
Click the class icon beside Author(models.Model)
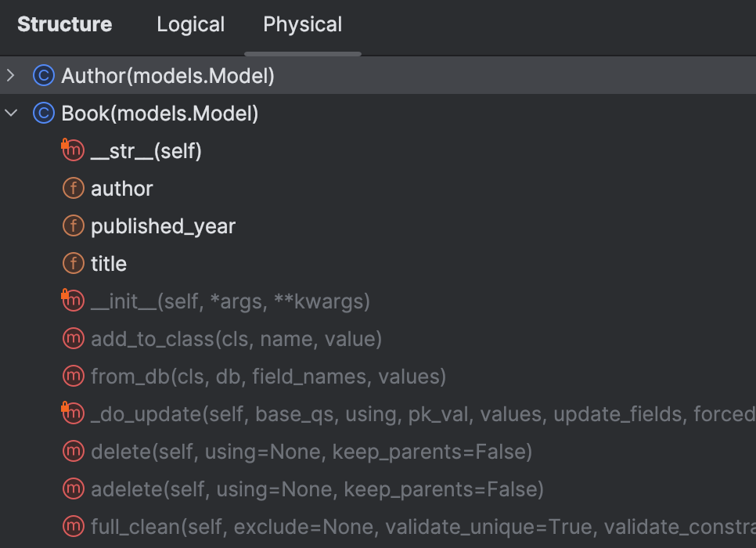(45, 75)
